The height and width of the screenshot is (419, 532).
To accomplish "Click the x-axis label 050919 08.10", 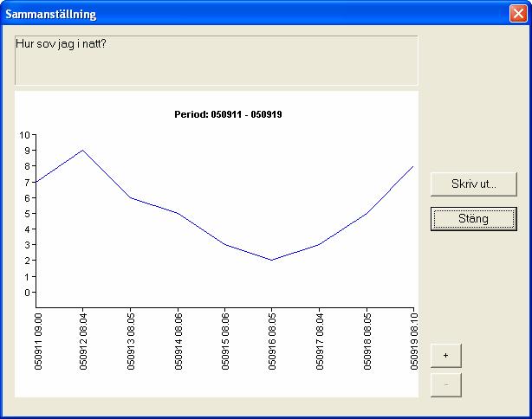I will tap(414, 341).
